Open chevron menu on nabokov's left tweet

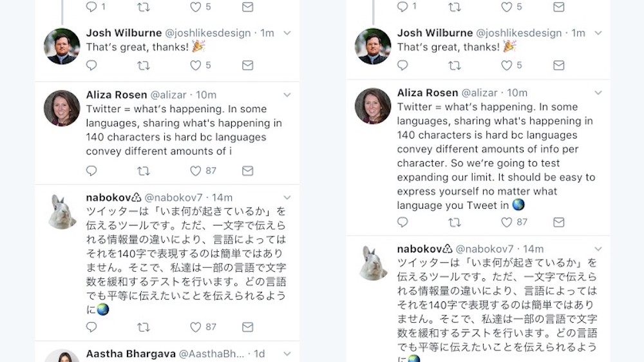click(287, 198)
